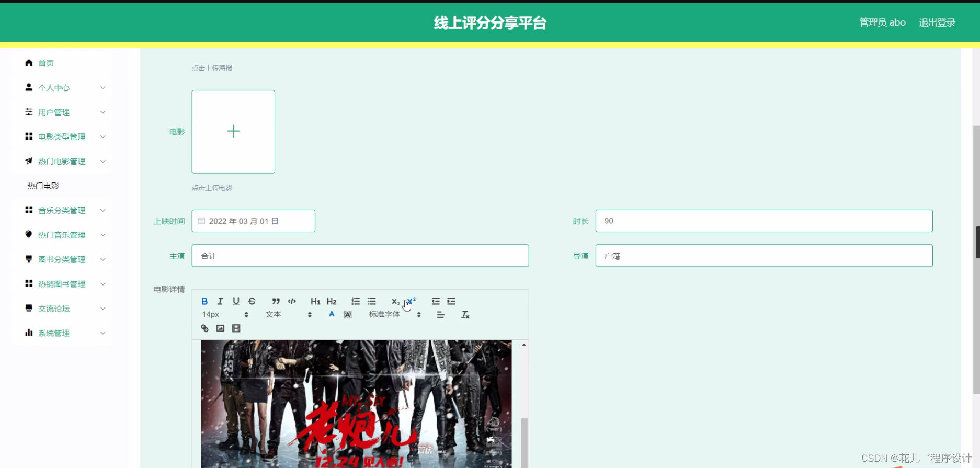Toggle strikethrough formatting

[252, 301]
